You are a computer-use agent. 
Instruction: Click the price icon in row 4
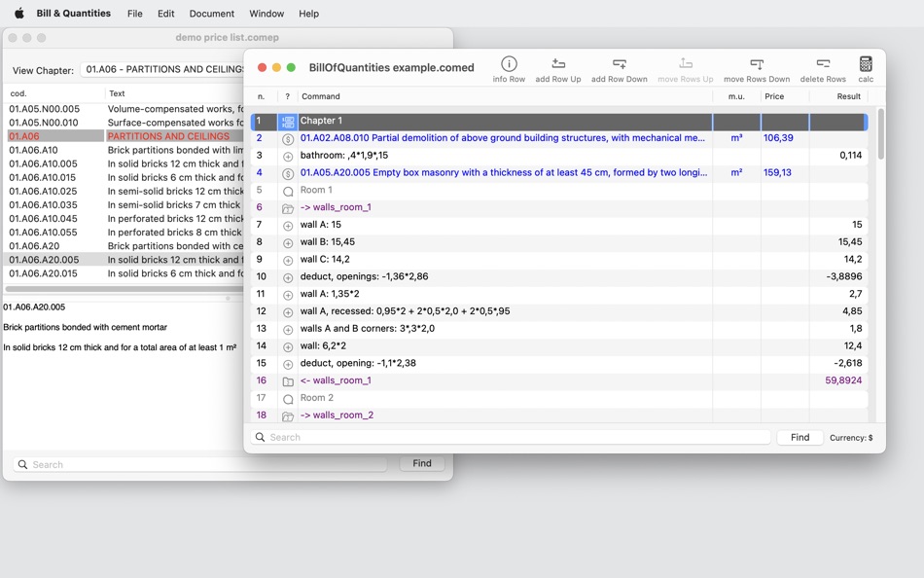(288, 174)
